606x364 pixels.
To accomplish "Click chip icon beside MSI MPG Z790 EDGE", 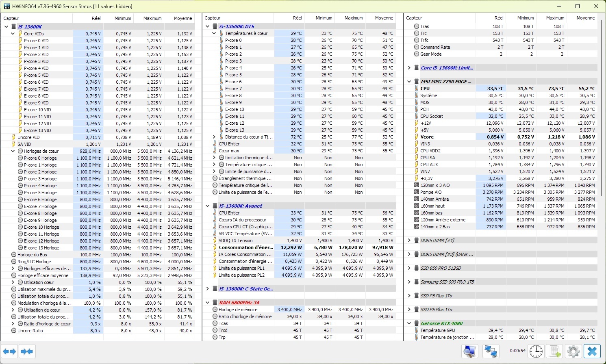I will click(417, 82).
